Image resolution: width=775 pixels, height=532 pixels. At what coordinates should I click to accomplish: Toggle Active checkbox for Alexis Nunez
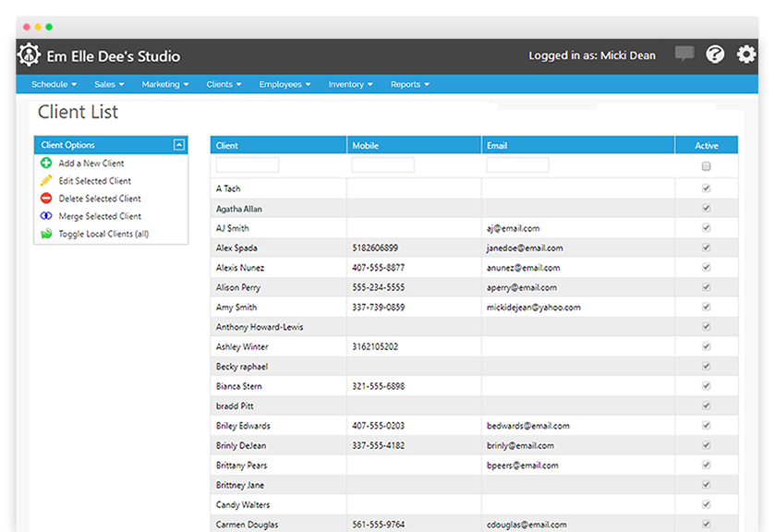pos(706,267)
